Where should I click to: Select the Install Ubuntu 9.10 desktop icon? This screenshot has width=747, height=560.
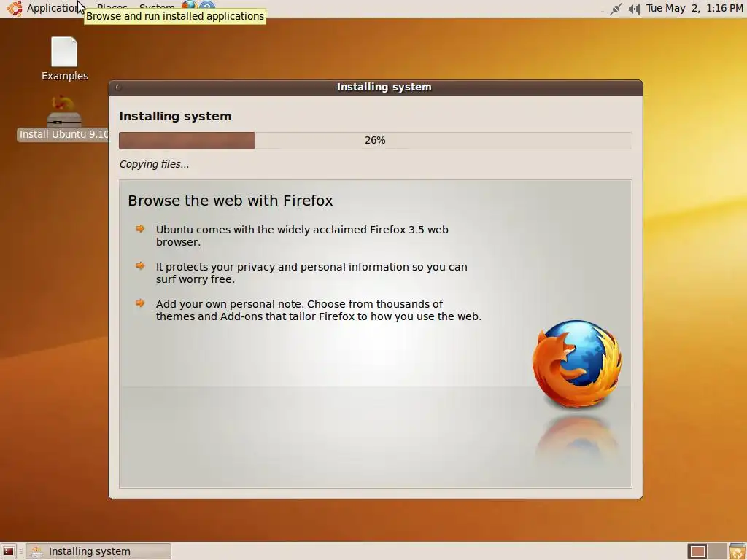64,119
